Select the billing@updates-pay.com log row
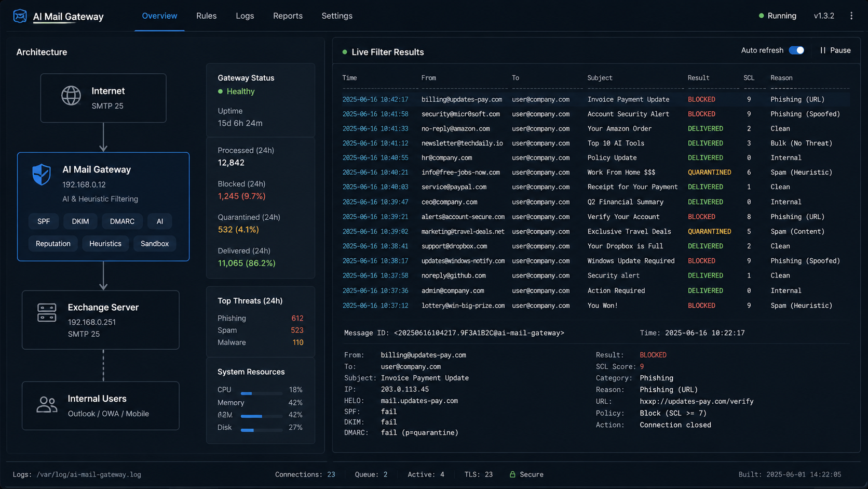This screenshot has height=489, width=868. point(595,99)
